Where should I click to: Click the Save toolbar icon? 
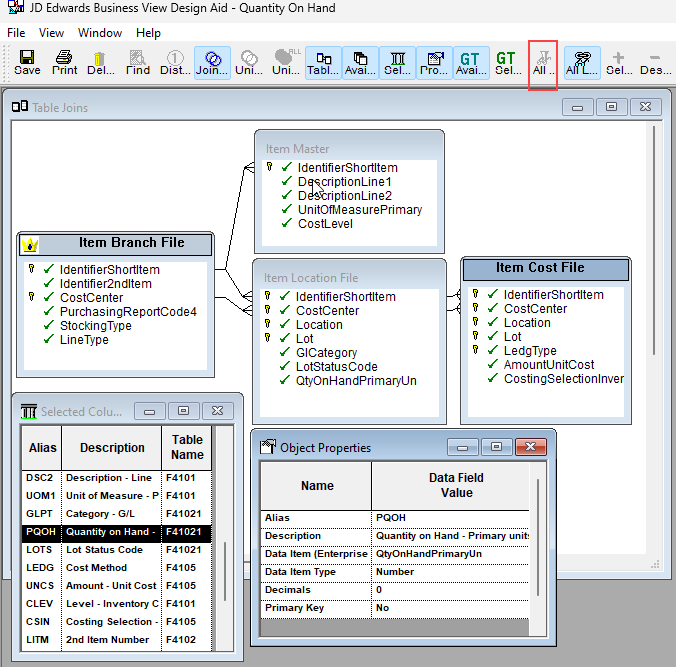point(27,63)
